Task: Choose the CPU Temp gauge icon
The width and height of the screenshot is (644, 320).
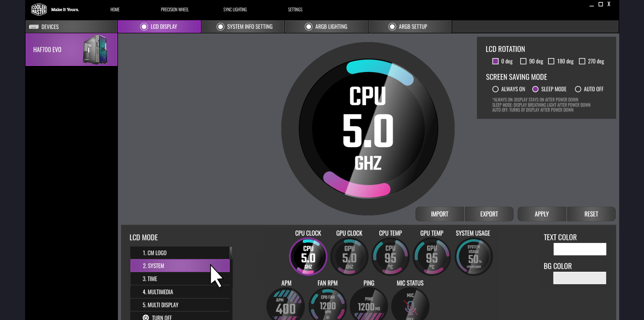Action: click(390, 257)
